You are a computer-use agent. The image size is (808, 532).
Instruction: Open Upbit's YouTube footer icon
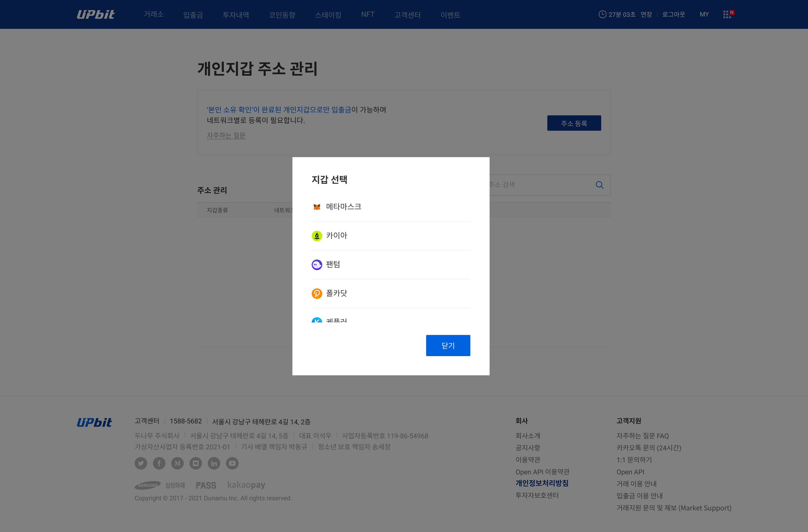[232, 463]
